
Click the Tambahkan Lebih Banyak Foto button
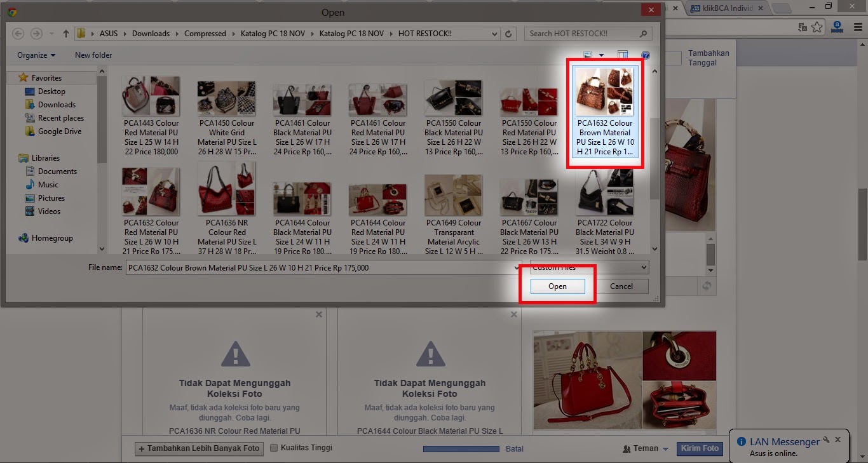tap(199, 448)
